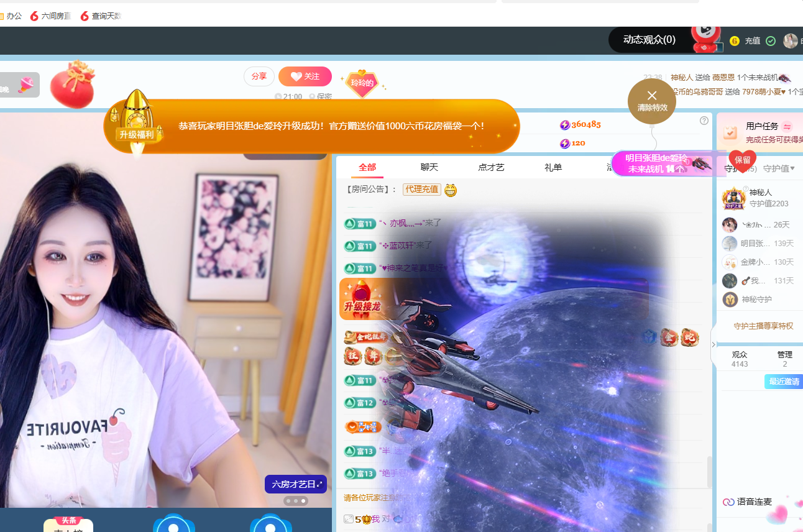Screen dimensions: 803x532
Task: Click the 蛇 medal icon in chat
Action: coord(689,337)
